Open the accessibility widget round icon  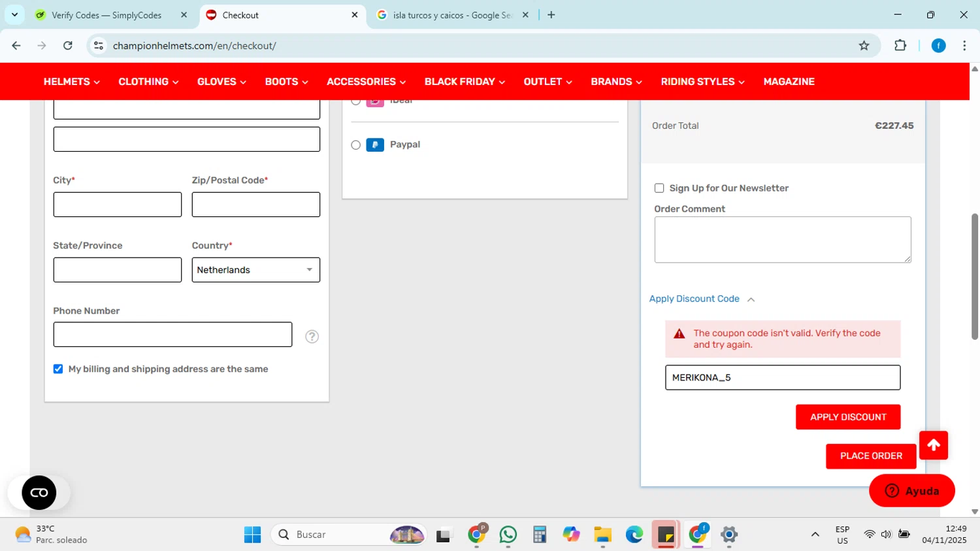pos(39,493)
